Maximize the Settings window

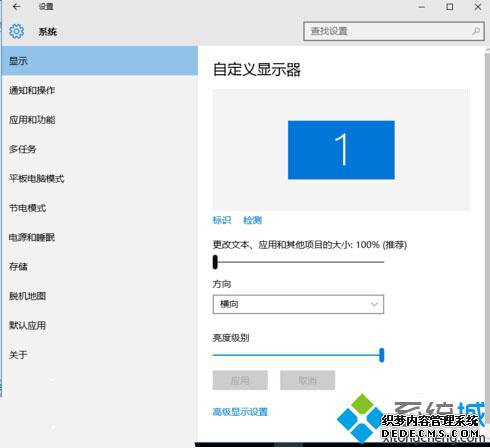tap(450, 7)
